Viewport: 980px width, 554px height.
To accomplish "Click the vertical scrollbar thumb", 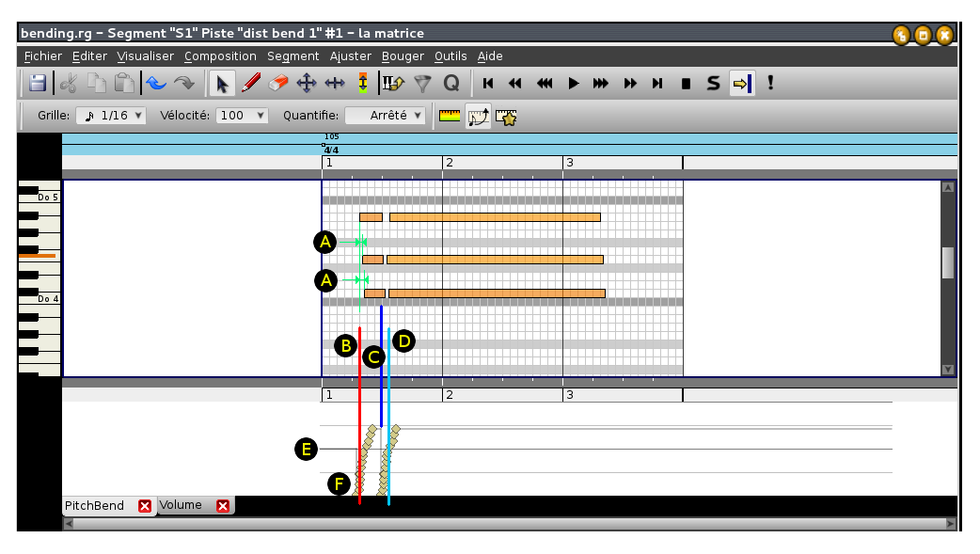I will (x=948, y=262).
